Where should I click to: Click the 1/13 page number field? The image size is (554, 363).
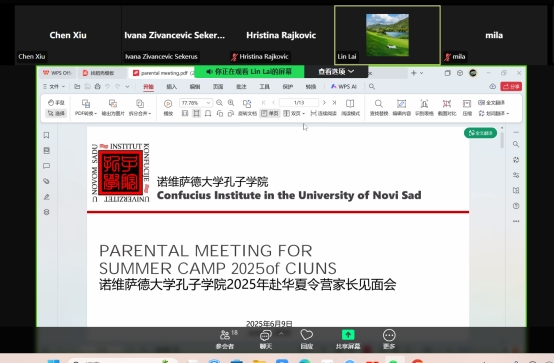[299, 103]
